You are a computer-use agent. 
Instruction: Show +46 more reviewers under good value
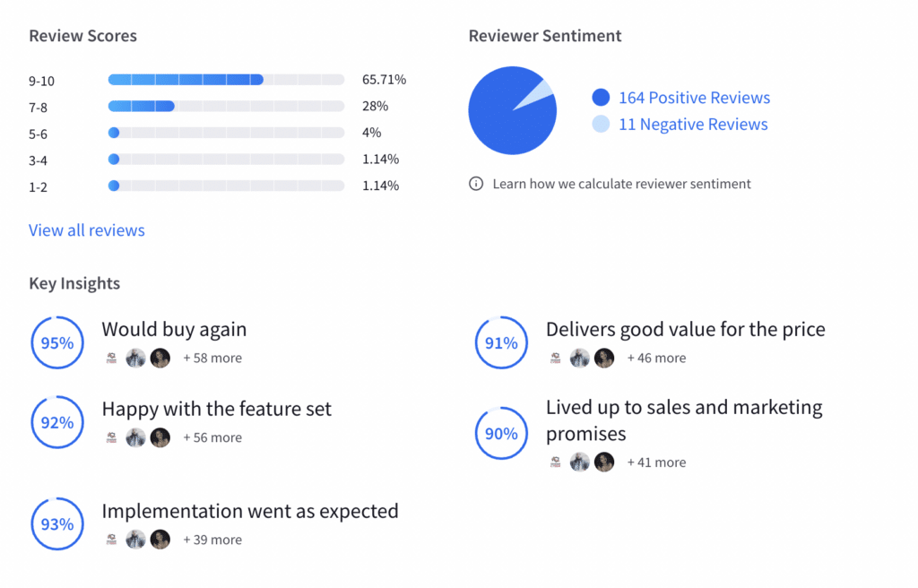(656, 358)
